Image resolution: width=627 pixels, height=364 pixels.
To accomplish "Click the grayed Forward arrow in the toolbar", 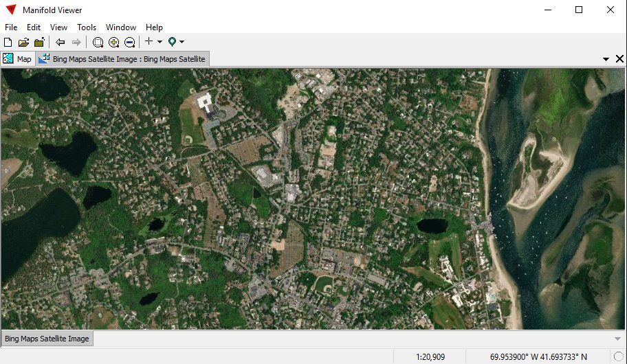I will (x=76, y=43).
